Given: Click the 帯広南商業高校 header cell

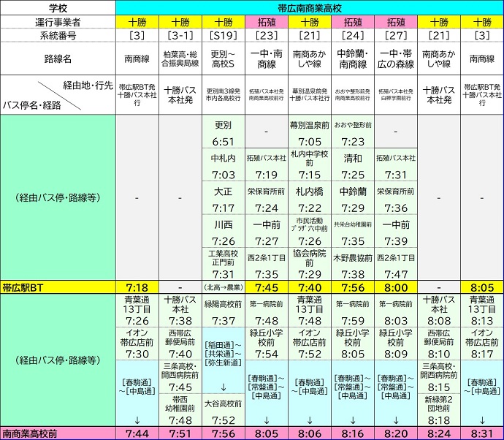Looking at the screenshot, I should (x=310, y=8).
